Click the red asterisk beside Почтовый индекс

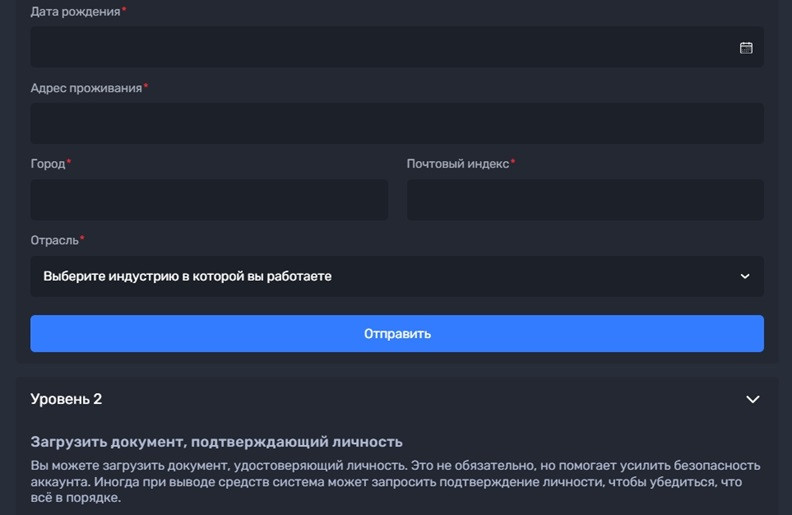513,162
